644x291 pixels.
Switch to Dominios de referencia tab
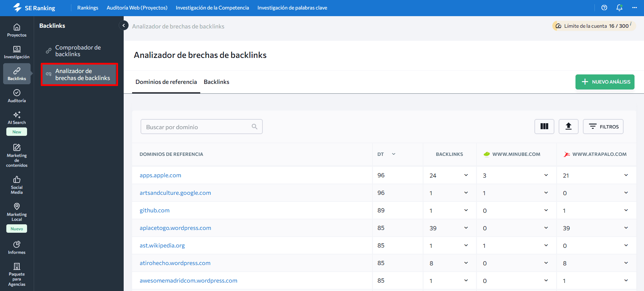tap(166, 82)
